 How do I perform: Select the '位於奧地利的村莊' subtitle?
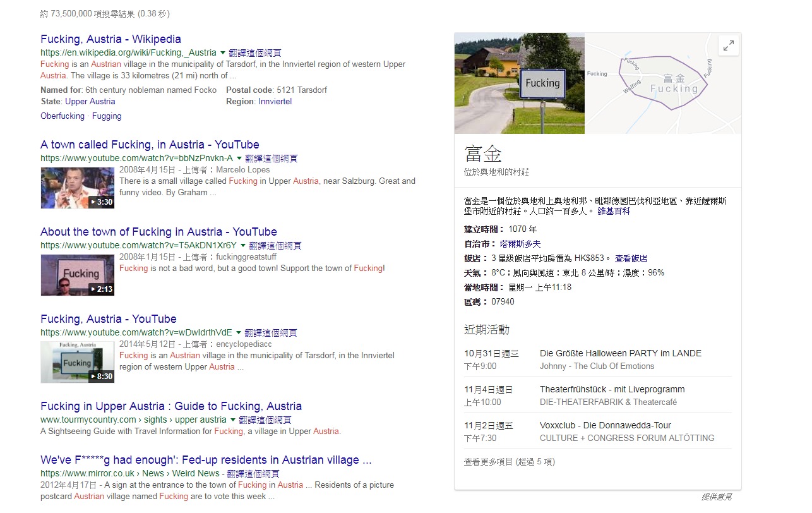coord(497,172)
